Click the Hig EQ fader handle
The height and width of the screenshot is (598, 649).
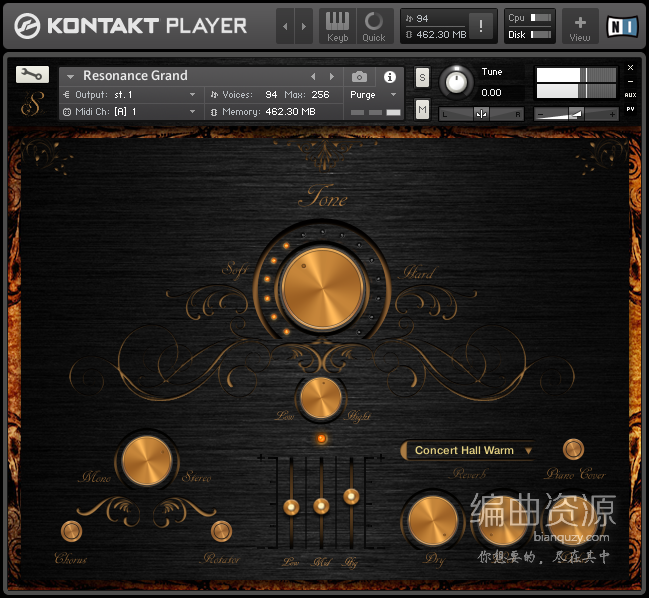pyautogui.click(x=351, y=496)
